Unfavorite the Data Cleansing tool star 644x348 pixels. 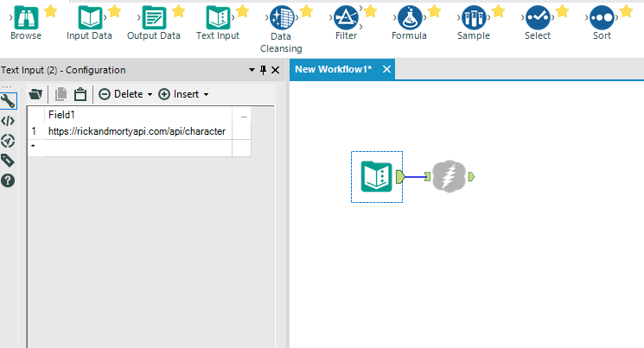(306, 11)
